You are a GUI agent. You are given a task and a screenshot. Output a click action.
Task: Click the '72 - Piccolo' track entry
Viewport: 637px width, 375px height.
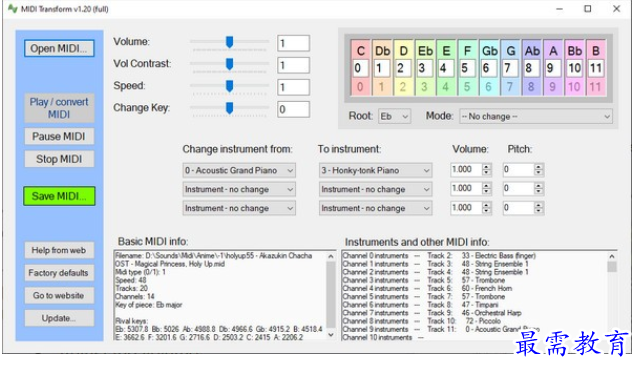[483, 321]
